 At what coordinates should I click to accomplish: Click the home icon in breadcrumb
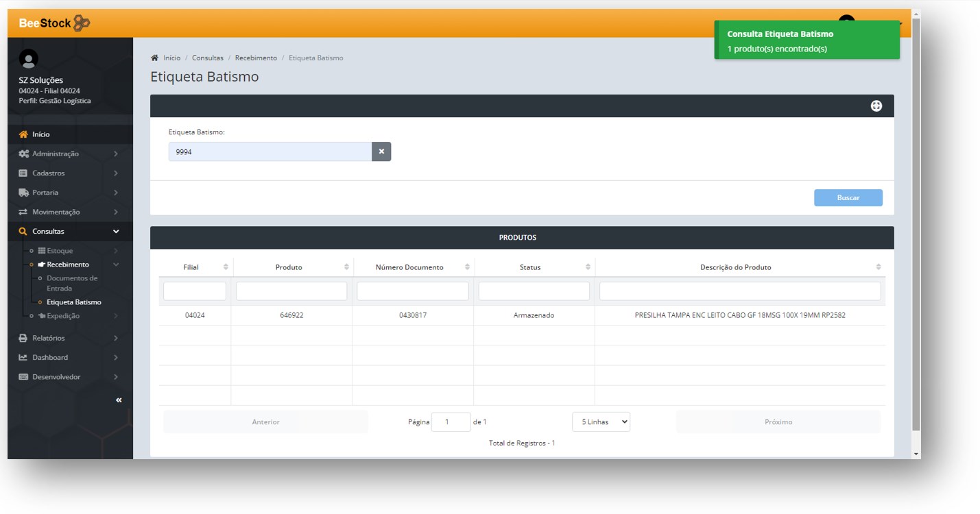pyautogui.click(x=154, y=58)
